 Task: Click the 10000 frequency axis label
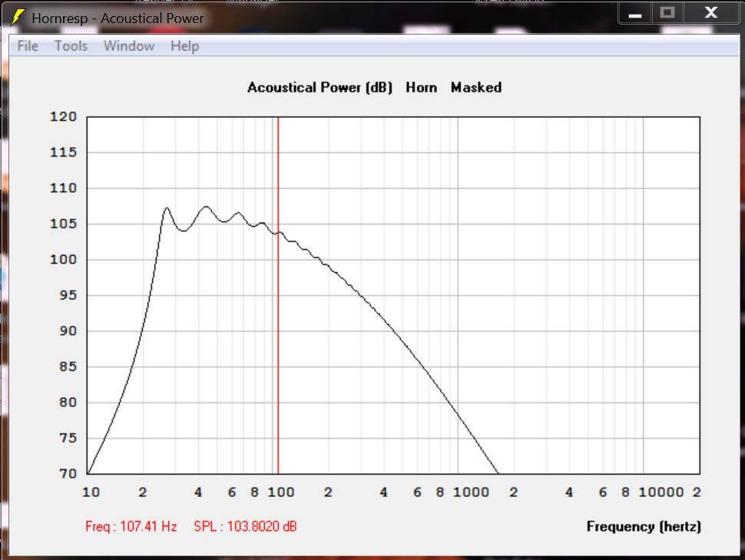coord(661,492)
